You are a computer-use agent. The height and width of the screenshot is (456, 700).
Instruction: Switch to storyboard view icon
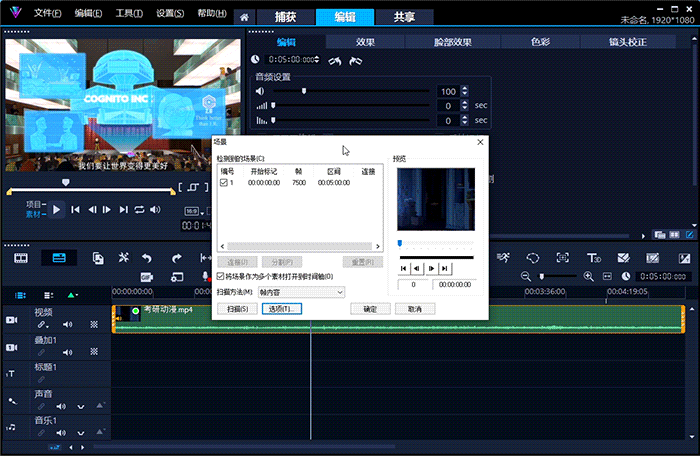pos(21,257)
